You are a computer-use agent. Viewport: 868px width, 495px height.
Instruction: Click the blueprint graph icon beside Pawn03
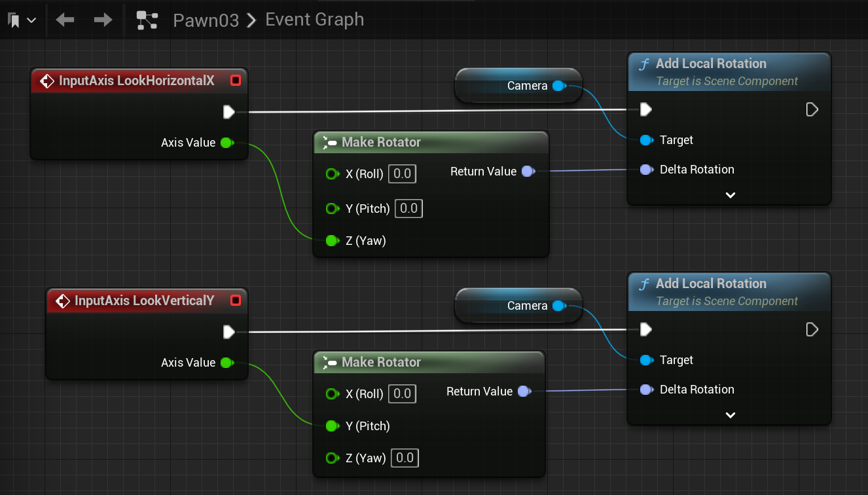(x=147, y=20)
